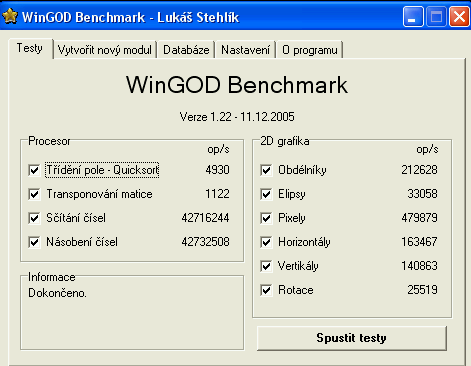
Task: Open the Databáze tab
Action: [x=186, y=50]
